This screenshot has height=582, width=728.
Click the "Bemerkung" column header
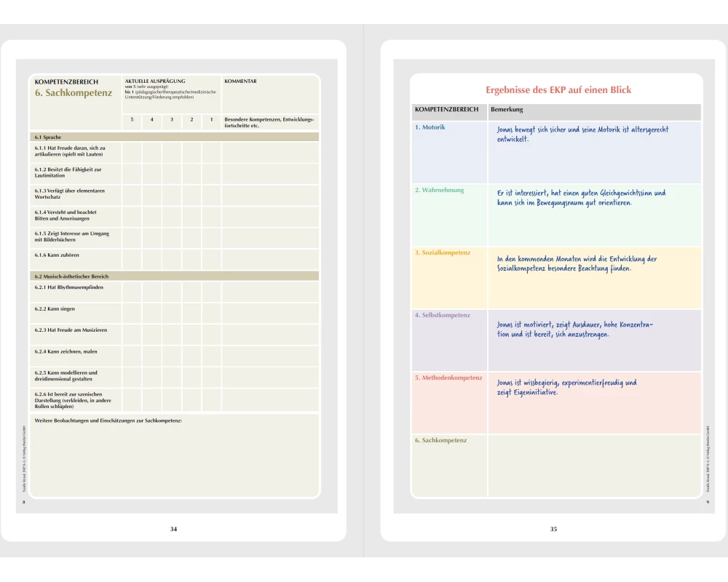(x=507, y=109)
